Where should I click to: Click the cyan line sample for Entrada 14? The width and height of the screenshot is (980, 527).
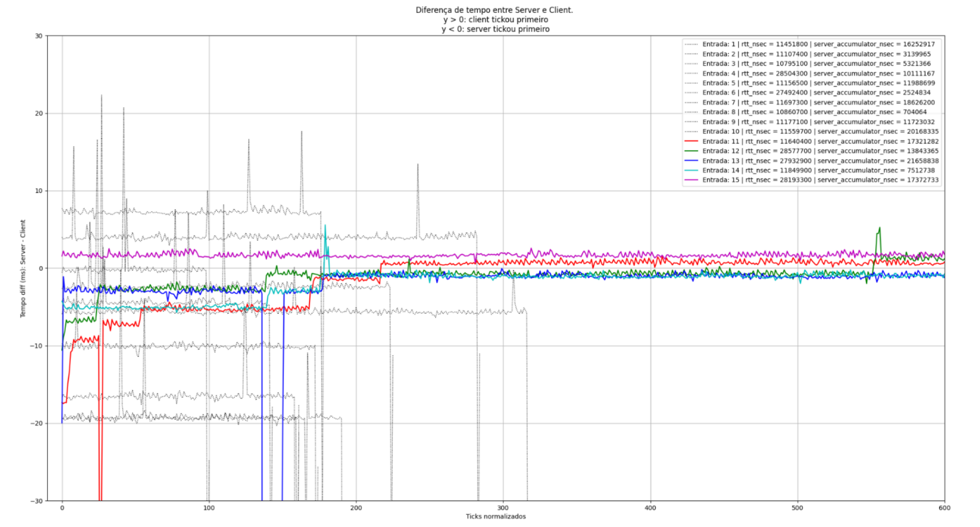pyautogui.click(x=691, y=170)
